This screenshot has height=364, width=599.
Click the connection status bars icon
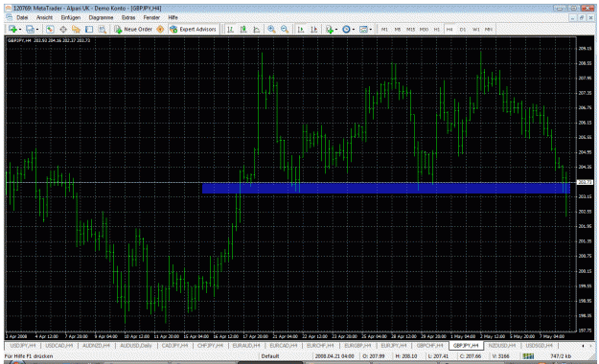click(x=528, y=356)
